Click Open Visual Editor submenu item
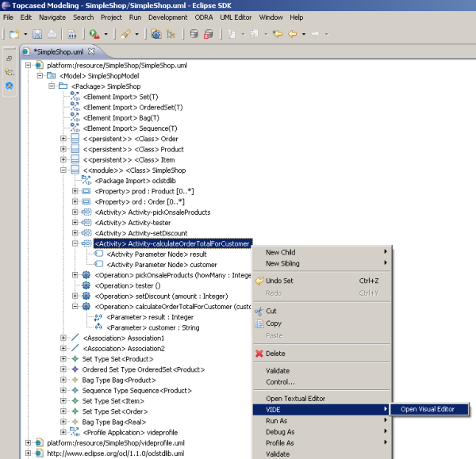This screenshot has width=476, height=459. (429, 409)
